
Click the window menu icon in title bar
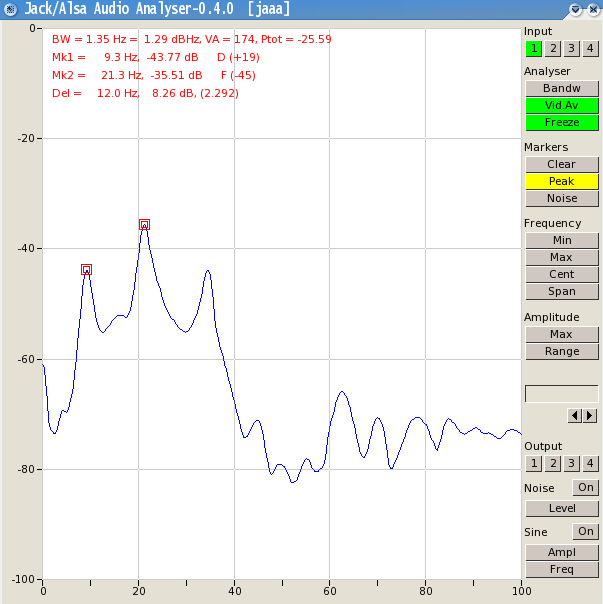10,9
